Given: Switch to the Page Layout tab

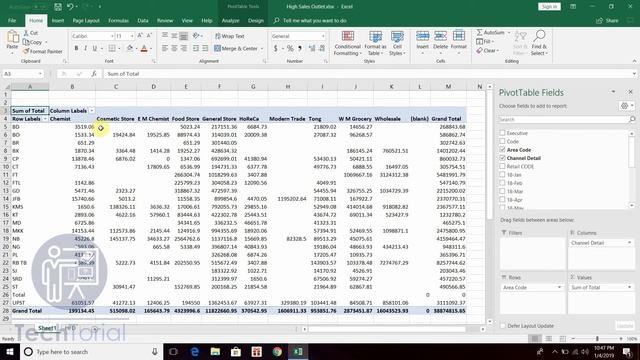Looking at the screenshot, I should [86, 20].
